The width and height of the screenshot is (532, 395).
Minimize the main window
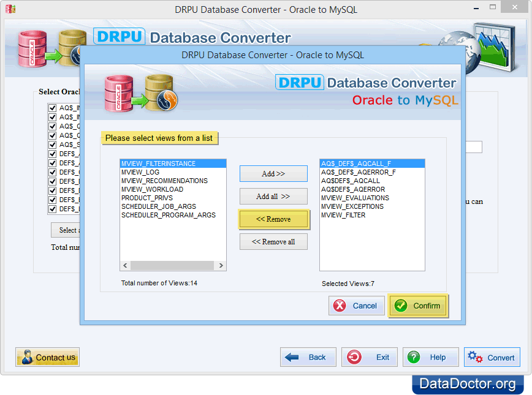pos(476,7)
